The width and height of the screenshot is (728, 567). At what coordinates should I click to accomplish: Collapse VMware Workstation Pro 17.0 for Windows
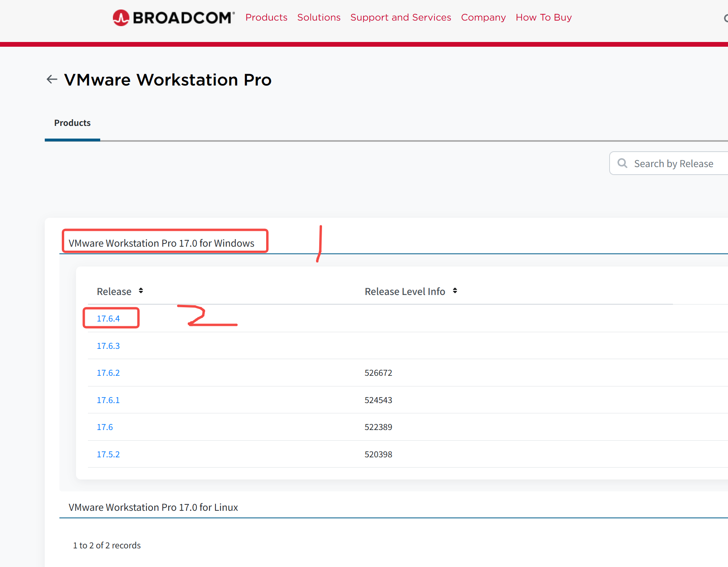161,243
